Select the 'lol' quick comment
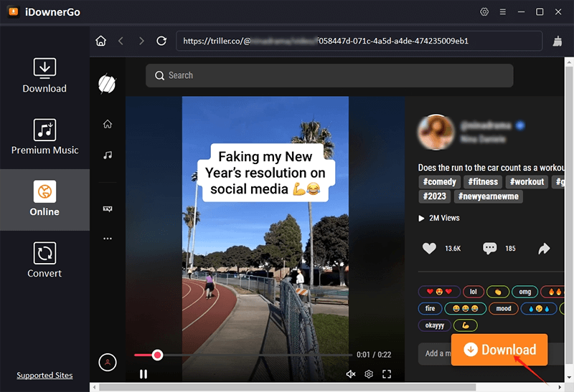The height and width of the screenshot is (392, 574). coord(474,292)
